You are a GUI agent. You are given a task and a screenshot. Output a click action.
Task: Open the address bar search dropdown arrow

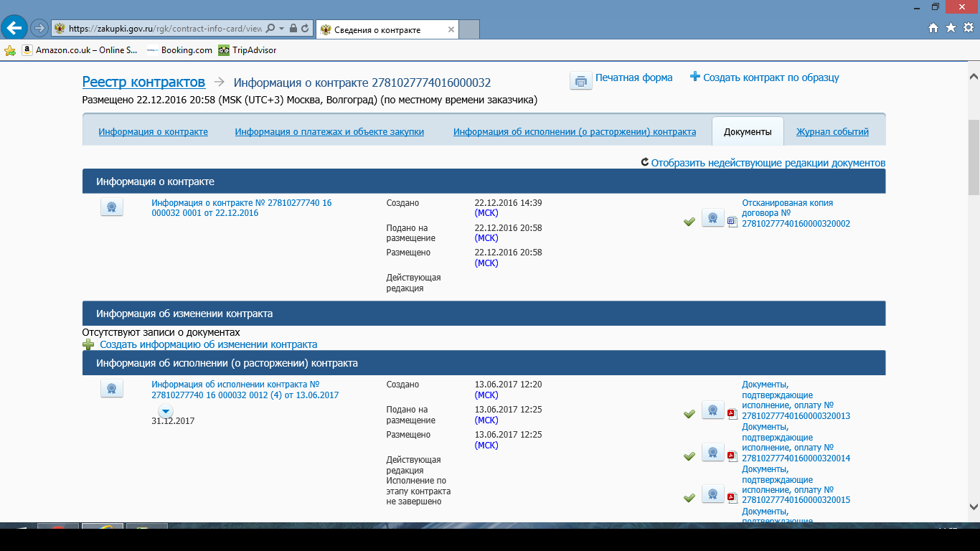(x=282, y=29)
